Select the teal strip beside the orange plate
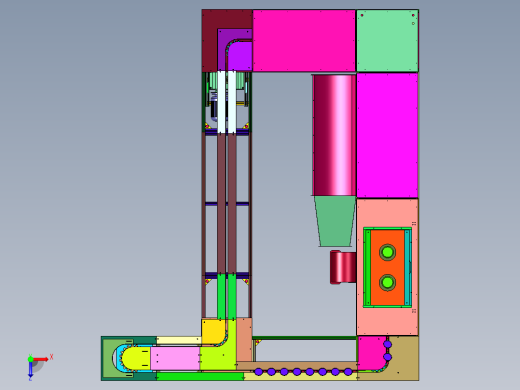 pyautogui.click(x=407, y=267)
